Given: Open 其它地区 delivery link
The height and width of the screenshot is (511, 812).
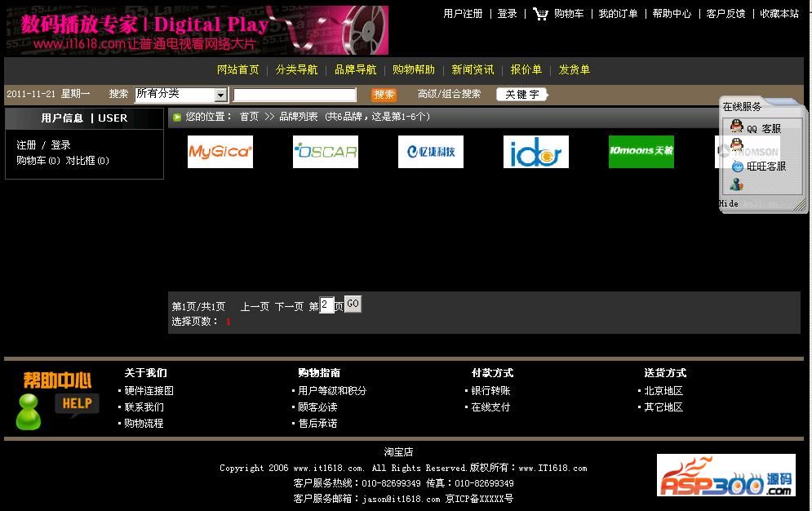Looking at the screenshot, I should point(663,407).
